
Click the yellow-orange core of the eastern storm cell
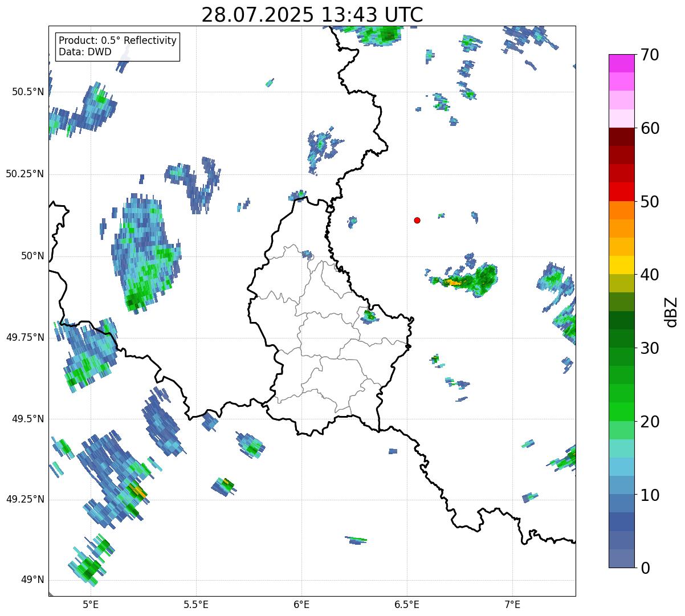click(453, 282)
